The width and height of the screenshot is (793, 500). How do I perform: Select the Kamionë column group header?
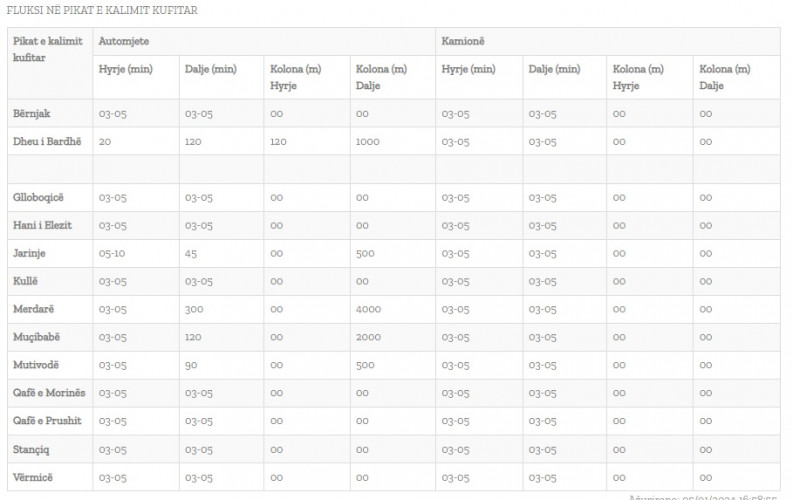click(463, 41)
